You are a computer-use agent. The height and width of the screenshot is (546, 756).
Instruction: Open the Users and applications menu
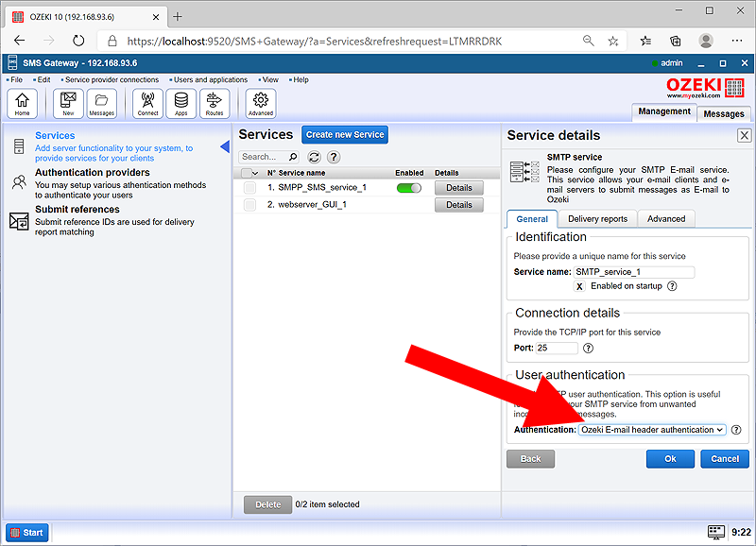click(211, 80)
